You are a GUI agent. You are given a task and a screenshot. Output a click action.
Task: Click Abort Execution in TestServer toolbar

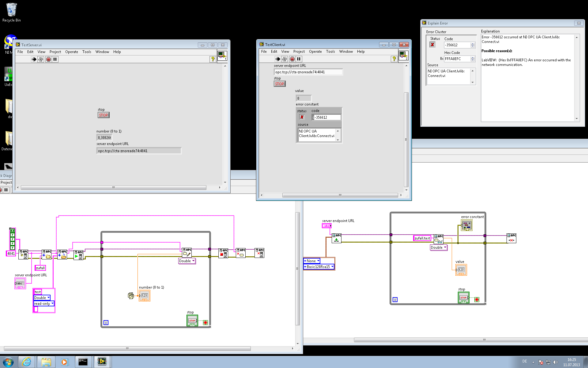pyautogui.click(x=48, y=59)
